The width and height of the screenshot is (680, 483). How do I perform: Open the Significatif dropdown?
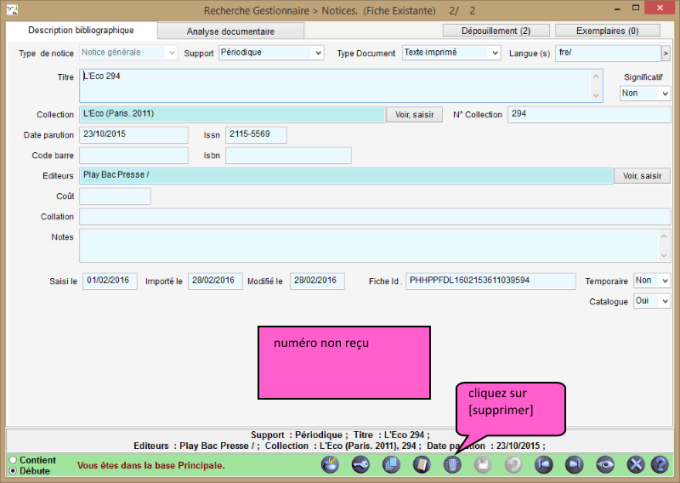tap(644, 93)
